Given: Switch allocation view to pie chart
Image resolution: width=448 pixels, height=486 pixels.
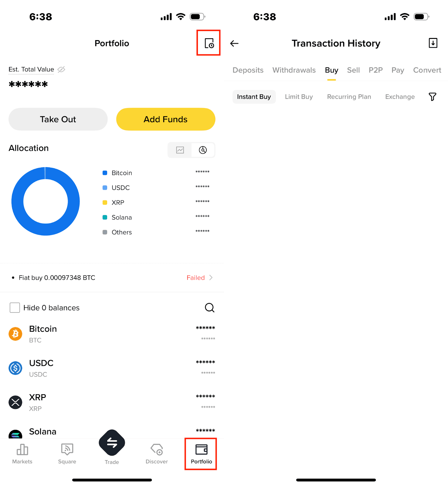Looking at the screenshot, I should pos(203,150).
